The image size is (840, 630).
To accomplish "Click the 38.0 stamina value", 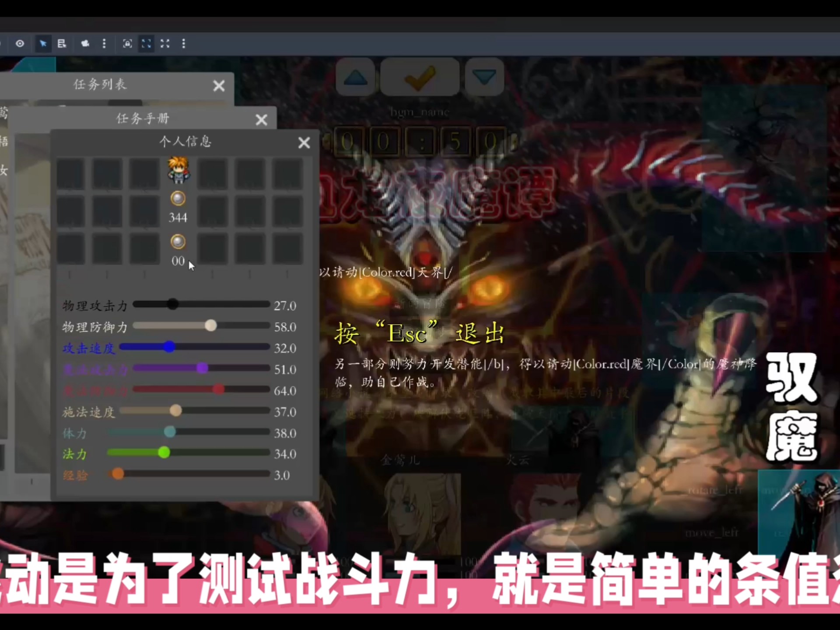I will point(285,433).
